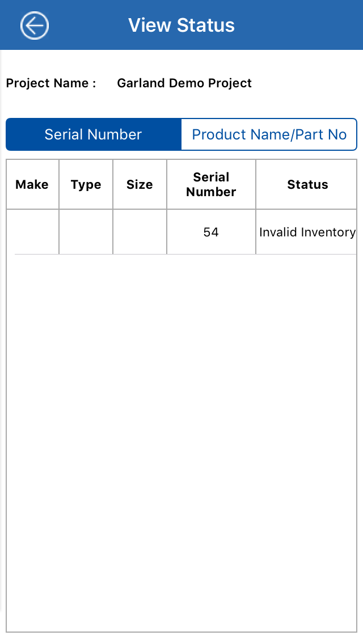The image size is (363, 644).
Task: Click the bottom edge of the table frame
Action: 181,632
